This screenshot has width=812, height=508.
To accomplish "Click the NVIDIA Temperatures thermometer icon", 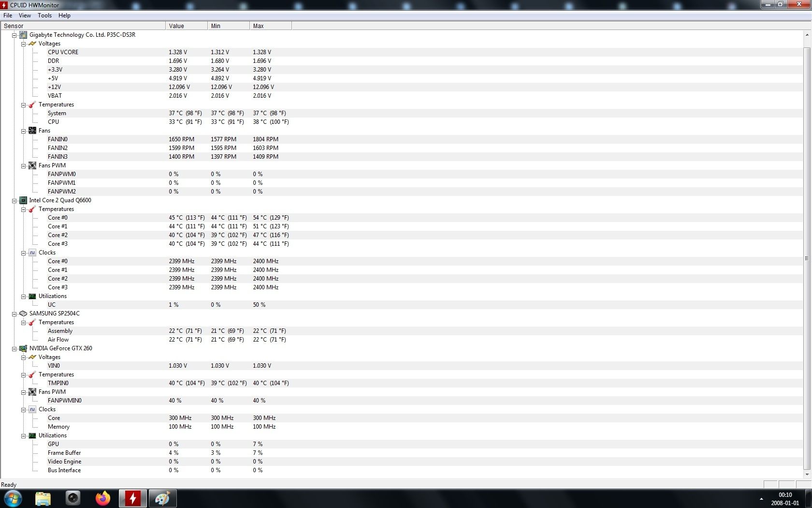I will [x=32, y=374].
